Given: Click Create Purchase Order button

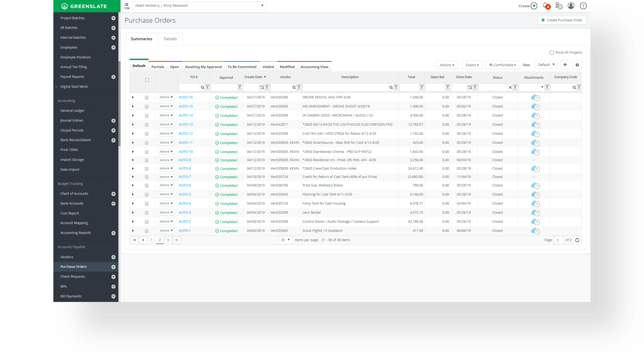Looking at the screenshot, I should point(562,20).
